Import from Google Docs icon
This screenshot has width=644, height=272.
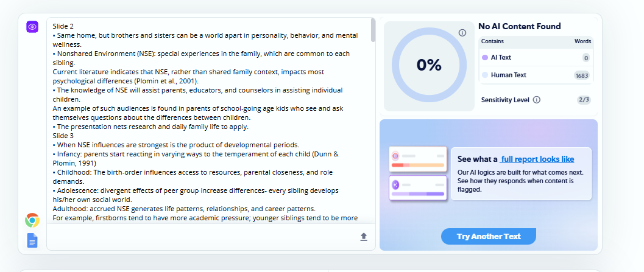coord(32,240)
